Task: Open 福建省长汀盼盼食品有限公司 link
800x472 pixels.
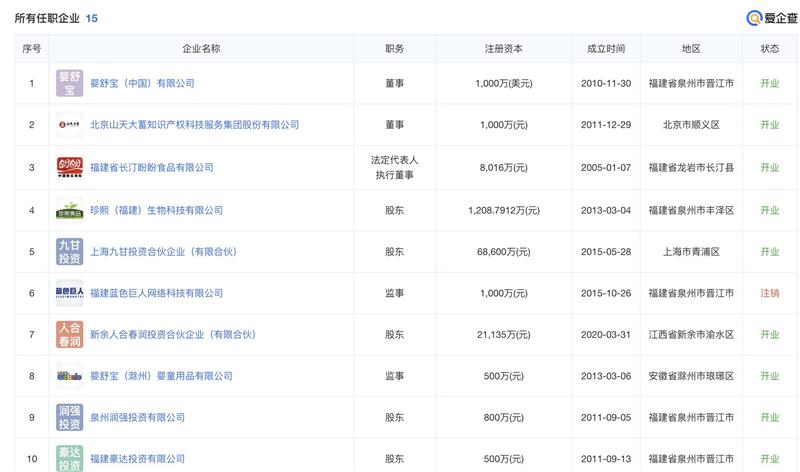Action: [x=151, y=167]
